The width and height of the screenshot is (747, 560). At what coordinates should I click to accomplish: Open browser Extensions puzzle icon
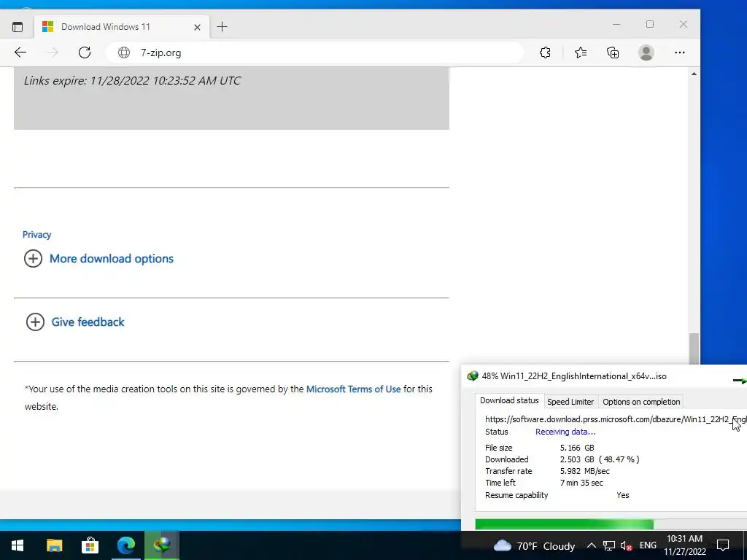click(x=545, y=52)
